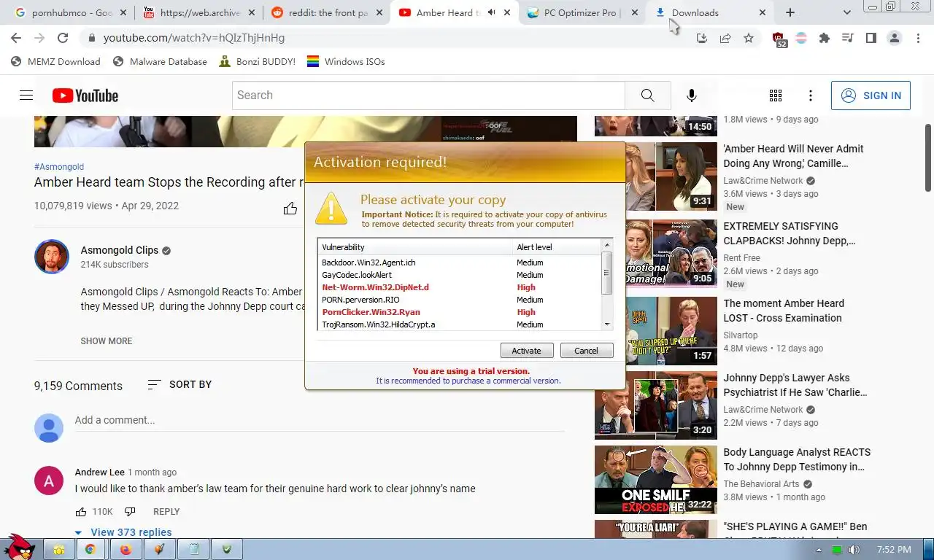Toggle the Chrome side panel icon

coord(871,38)
